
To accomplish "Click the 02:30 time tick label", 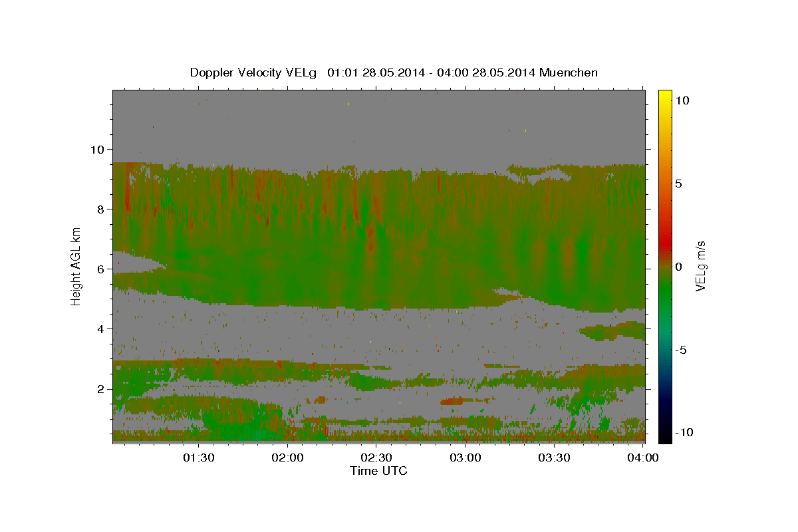I will tap(377, 458).
